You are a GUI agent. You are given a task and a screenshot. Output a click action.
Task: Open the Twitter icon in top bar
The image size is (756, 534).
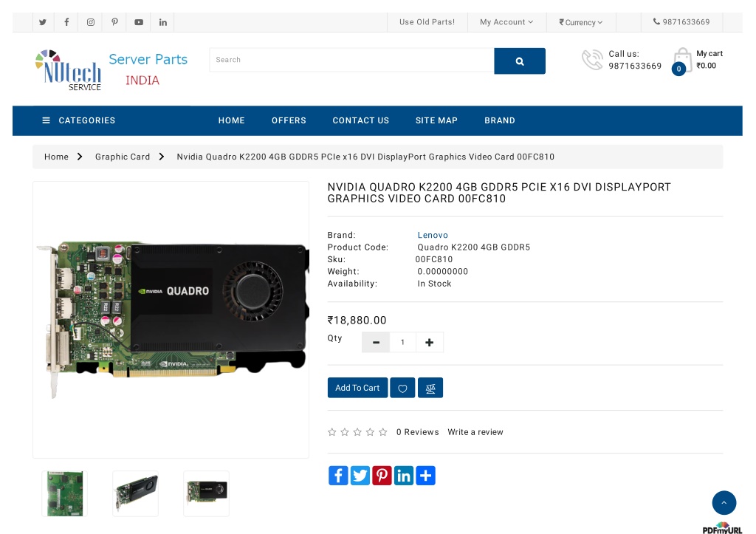click(x=42, y=22)
